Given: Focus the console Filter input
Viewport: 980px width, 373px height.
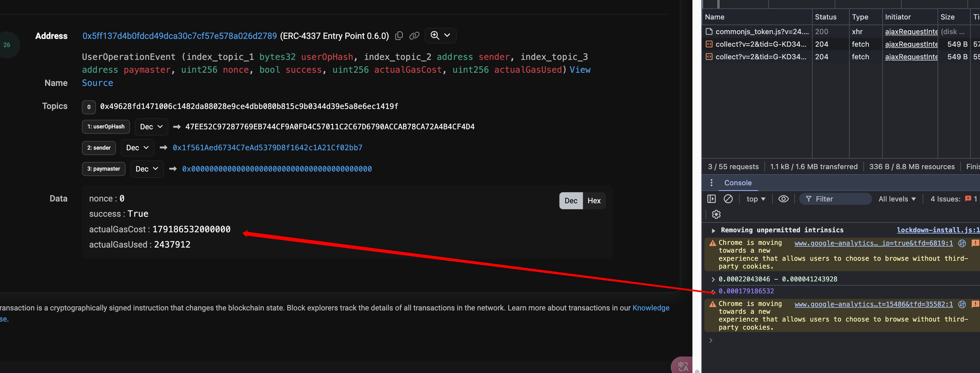Looking at the screenshot, I should (x=835, y=199).
